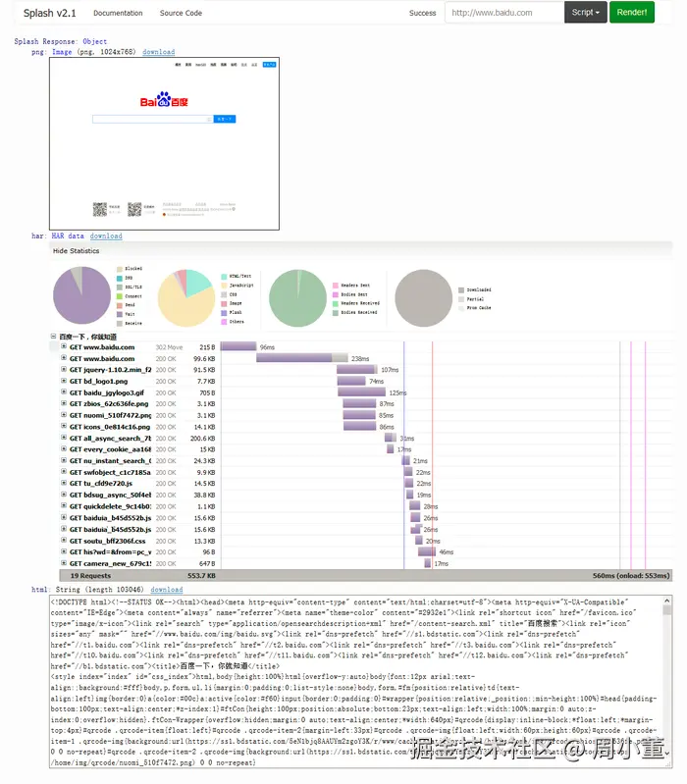Click the HTML/Text legend color swatch
Screen dimensions: 687x784
224,277
